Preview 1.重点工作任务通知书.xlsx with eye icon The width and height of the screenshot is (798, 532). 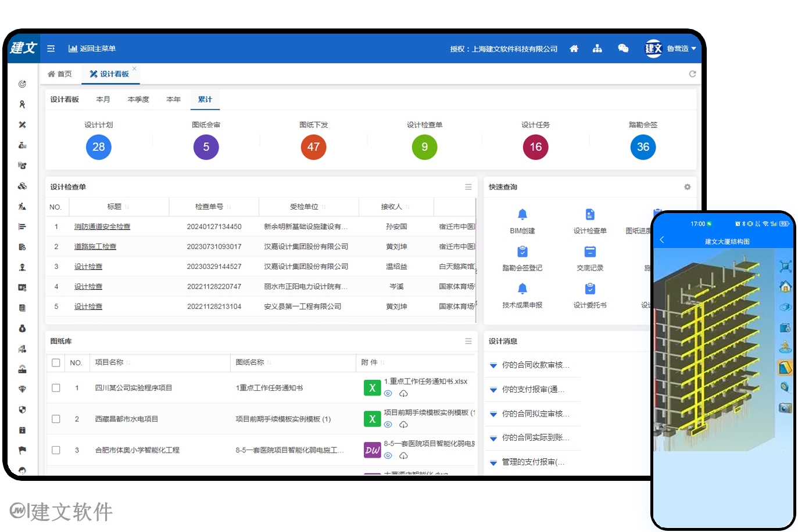click(388, 393)
